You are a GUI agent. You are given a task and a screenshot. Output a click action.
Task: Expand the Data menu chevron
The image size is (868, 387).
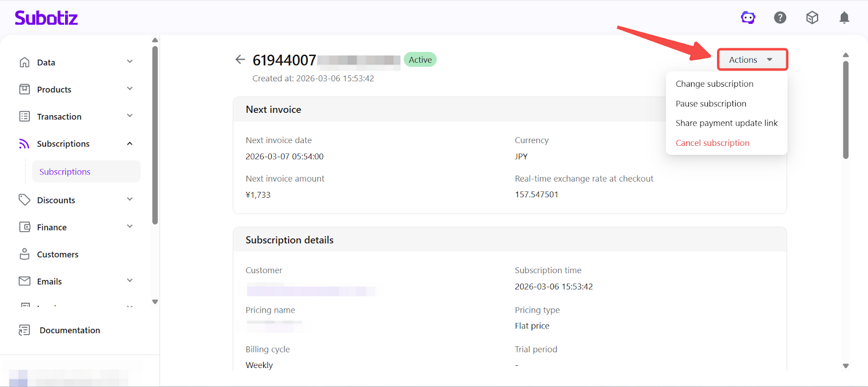(130, 62)
